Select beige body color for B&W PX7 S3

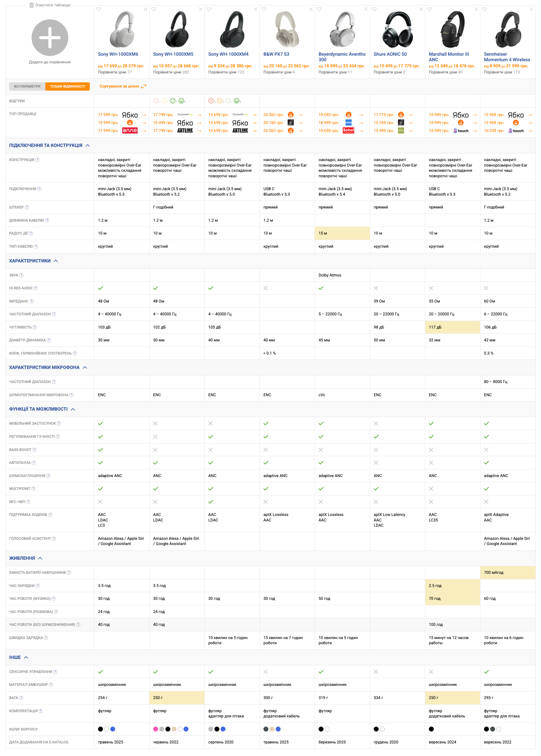point(272,729)
